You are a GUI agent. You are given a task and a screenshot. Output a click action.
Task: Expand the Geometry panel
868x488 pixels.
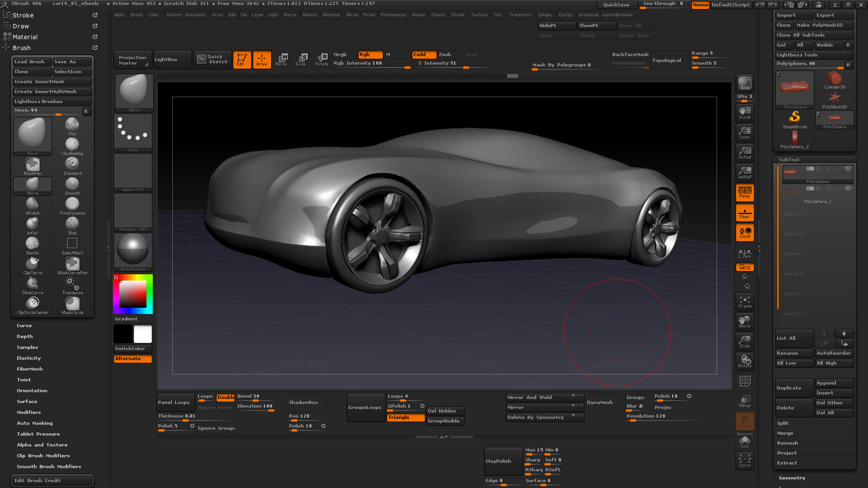coord(789,477)
